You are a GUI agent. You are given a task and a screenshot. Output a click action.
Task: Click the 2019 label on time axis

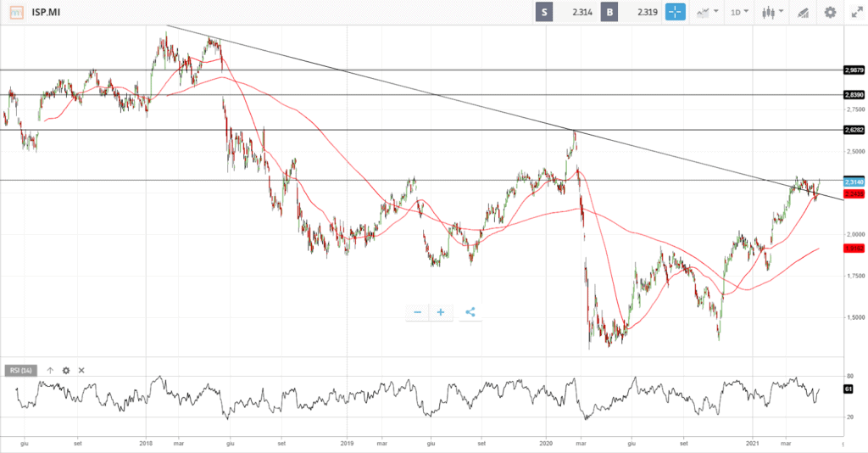click(347, 444)
